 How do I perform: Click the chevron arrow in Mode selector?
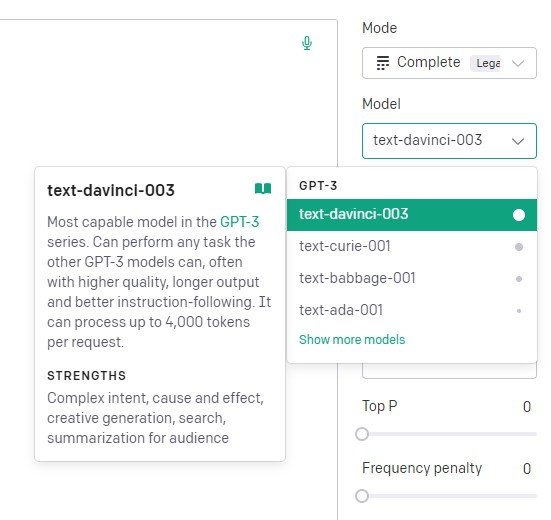tap(518, 63)
